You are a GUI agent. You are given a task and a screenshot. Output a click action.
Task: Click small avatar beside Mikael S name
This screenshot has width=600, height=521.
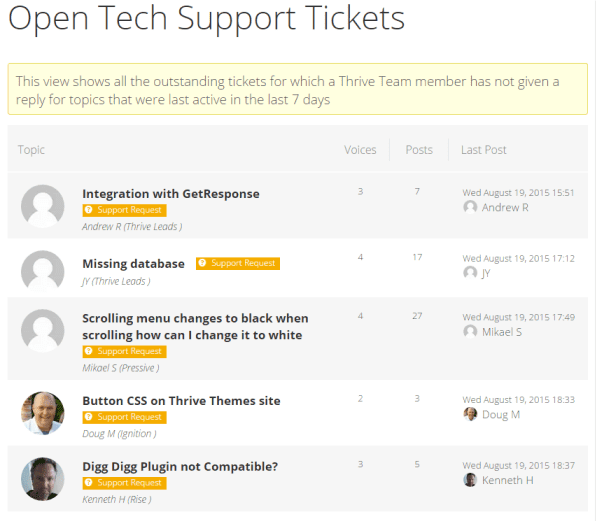pos(470,331)
